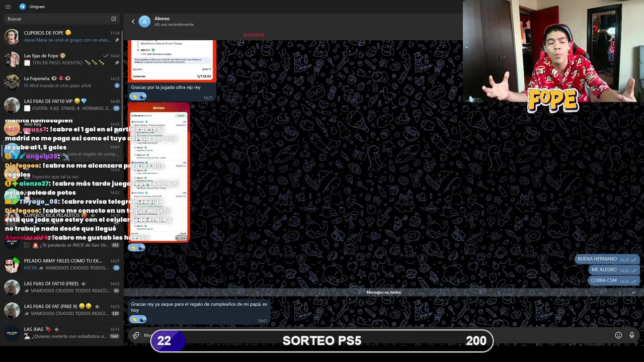Click the unread badge 12 on FAT10 VIP

(116, 108)
